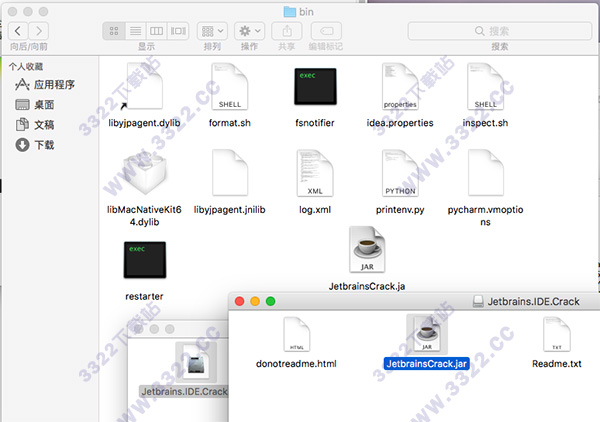
Task: Click the Jetbrains.IDE.Crack disk image label
Action: point(184,391)
